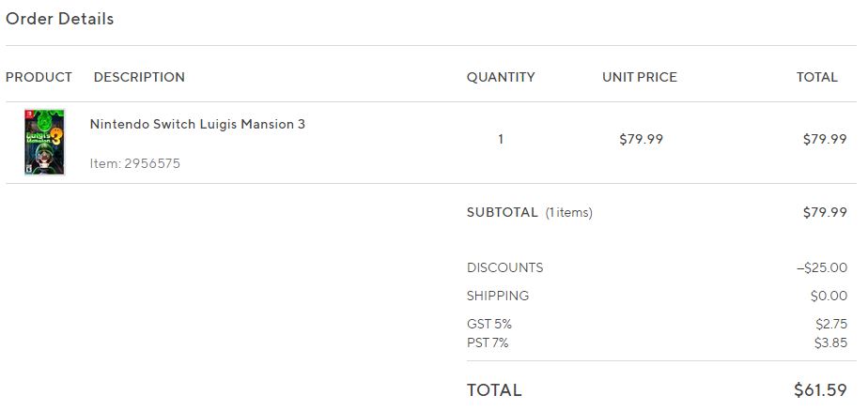Click the SUBTOTAL (1 items) label

tap(530, 212)
